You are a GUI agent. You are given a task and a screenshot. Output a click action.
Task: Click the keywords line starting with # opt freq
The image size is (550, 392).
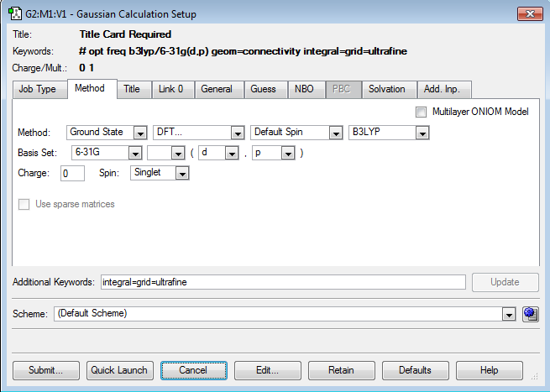[243, 51]
